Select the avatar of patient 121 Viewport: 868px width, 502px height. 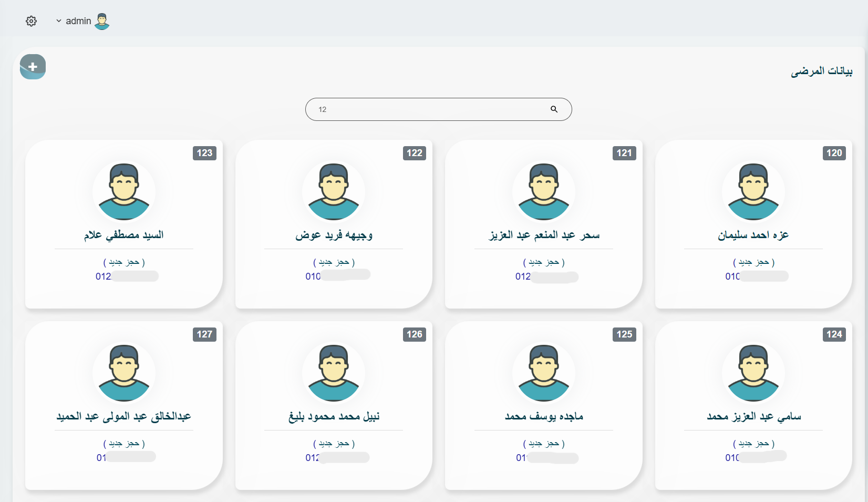[x=544, y=191]
